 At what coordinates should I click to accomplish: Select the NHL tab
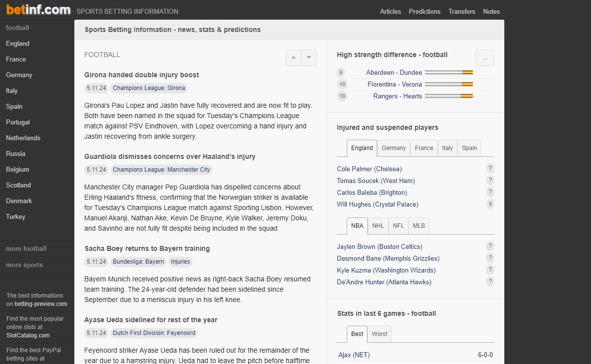coord(378,226)
